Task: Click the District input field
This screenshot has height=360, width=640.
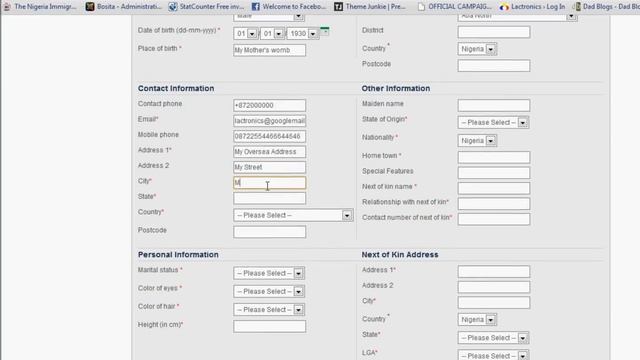Action: tap(494, 32)
